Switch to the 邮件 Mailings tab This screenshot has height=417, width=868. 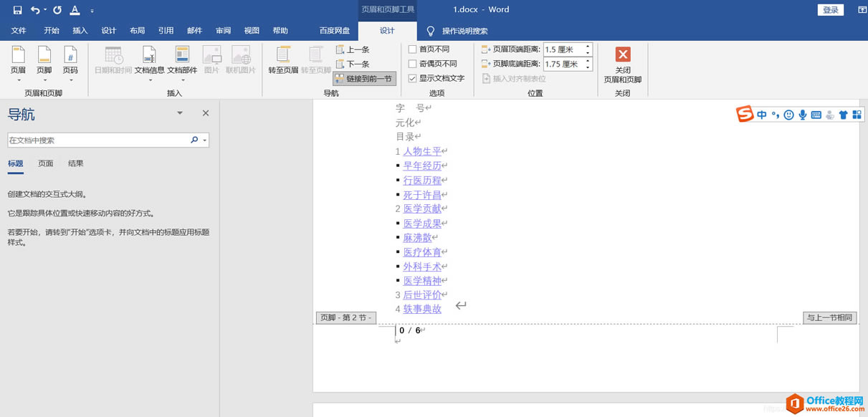coord(194,31)
